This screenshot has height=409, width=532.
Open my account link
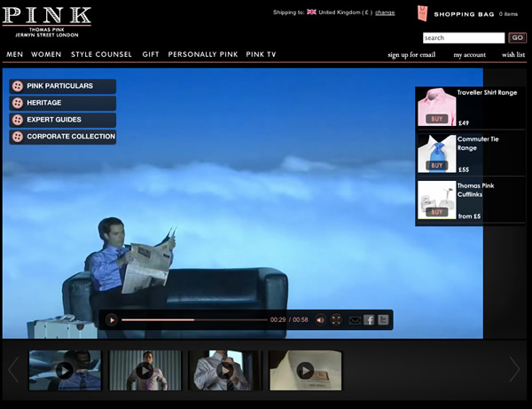(470, 55)
